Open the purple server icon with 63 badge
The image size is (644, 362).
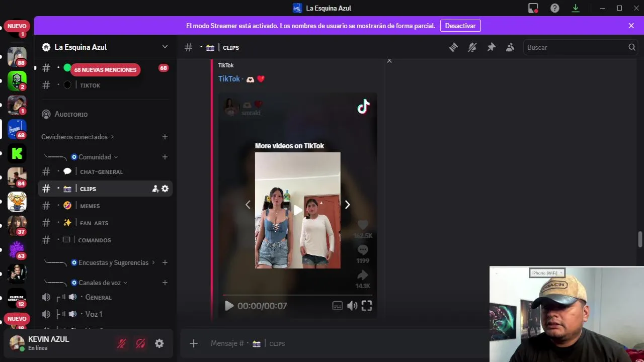pos(17,250)
